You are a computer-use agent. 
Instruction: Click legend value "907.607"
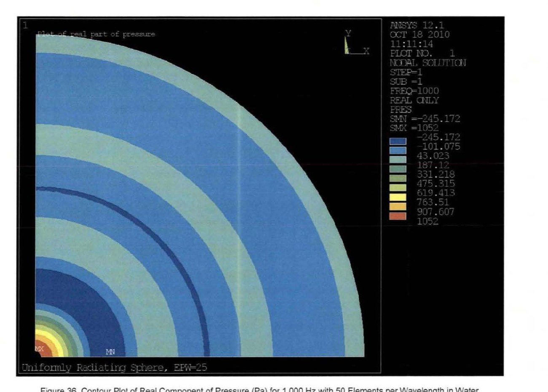pyautogui.click(x=436, y=212)
